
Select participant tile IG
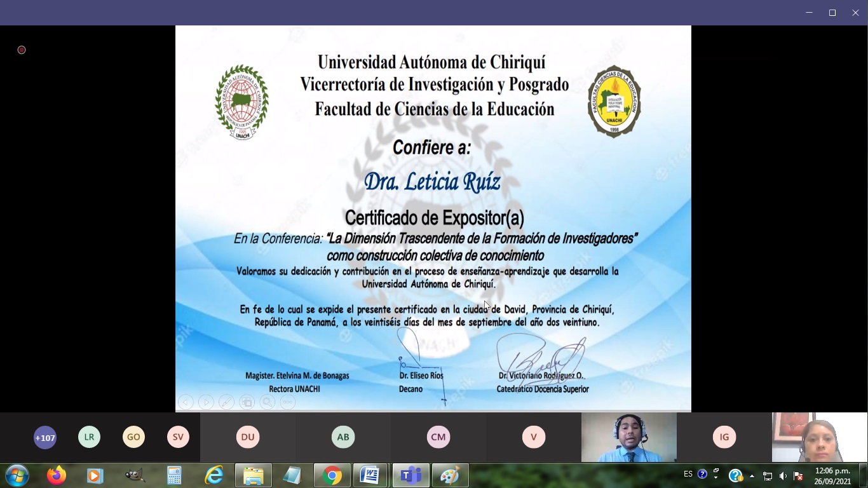click(724, 437)
